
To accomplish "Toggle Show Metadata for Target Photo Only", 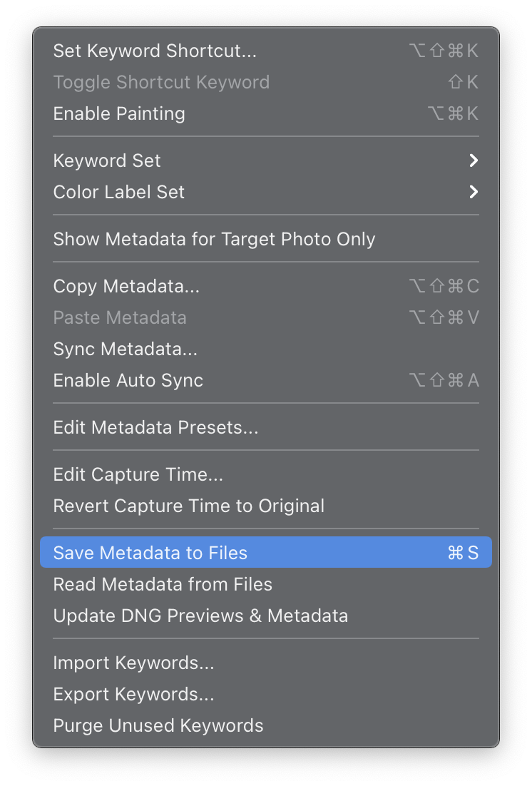I will coord(214,239).
